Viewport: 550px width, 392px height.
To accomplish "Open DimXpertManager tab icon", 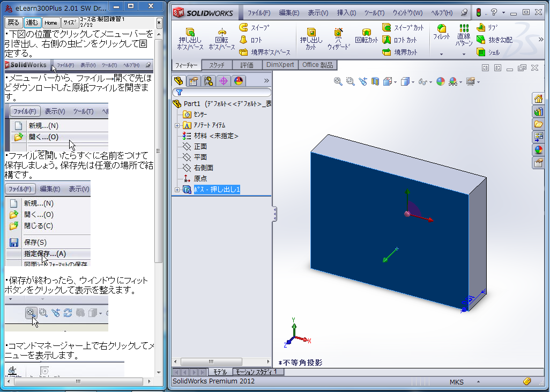I will [x=224, y=81].
